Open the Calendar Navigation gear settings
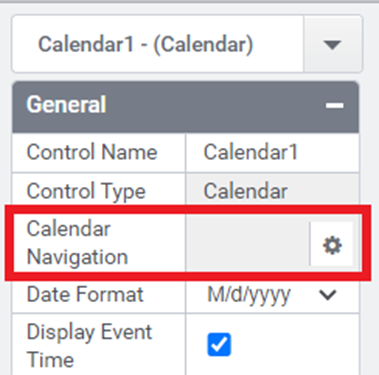 (x=332, y=244)
